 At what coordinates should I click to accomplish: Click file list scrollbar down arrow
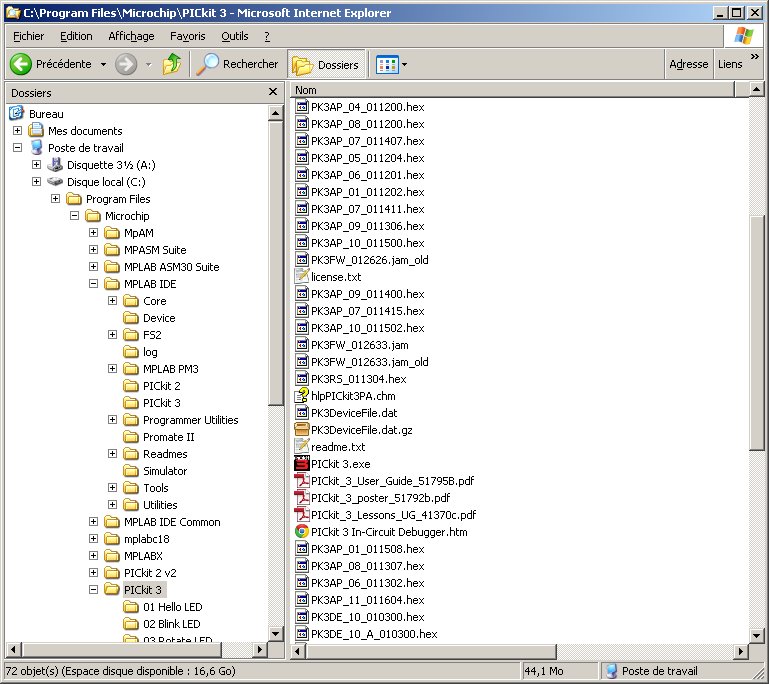tap(756, 636)
